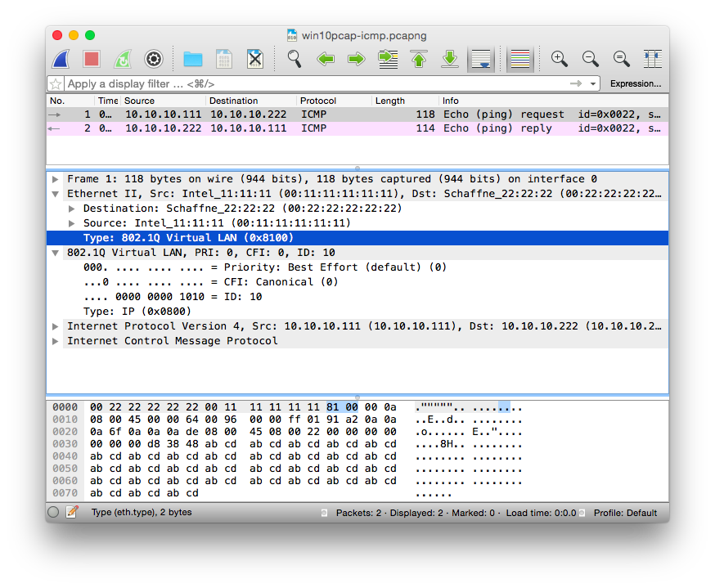
Task: Toggle auto scroll during live capture
Action: point(481,59)
